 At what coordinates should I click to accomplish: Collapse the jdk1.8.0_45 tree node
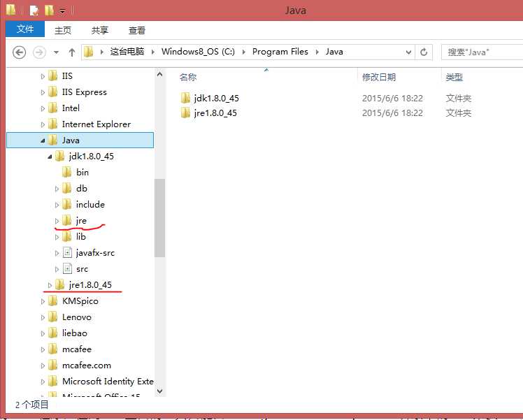coord(50,157)
